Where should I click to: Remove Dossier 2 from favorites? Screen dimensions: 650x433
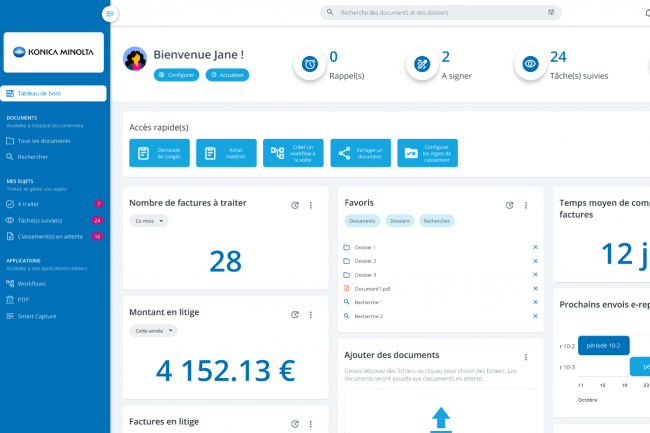[x=535, y=261]
